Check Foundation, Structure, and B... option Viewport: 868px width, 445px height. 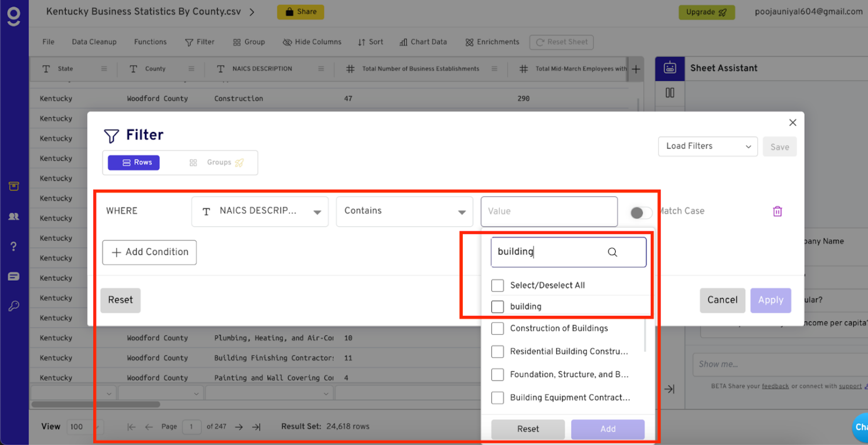(x=497, y=375)
